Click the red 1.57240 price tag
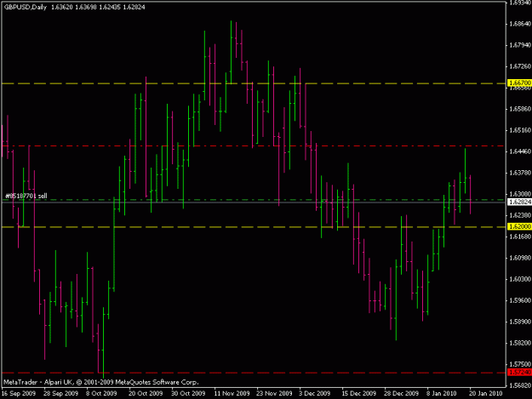 pos(519,373)
